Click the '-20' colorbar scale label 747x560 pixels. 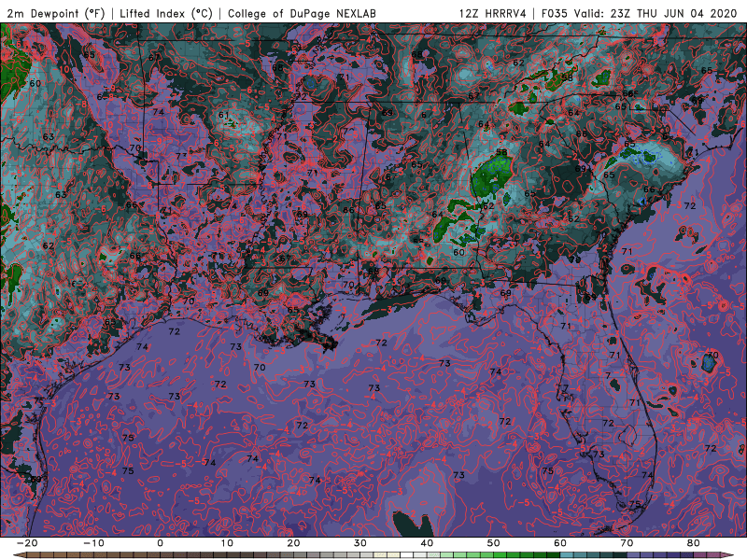(27, 543)
